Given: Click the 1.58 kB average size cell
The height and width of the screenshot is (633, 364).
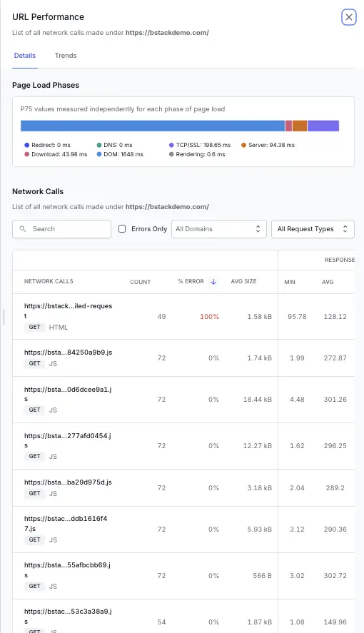Looking at the screenshot, I should tap(260, 317).
